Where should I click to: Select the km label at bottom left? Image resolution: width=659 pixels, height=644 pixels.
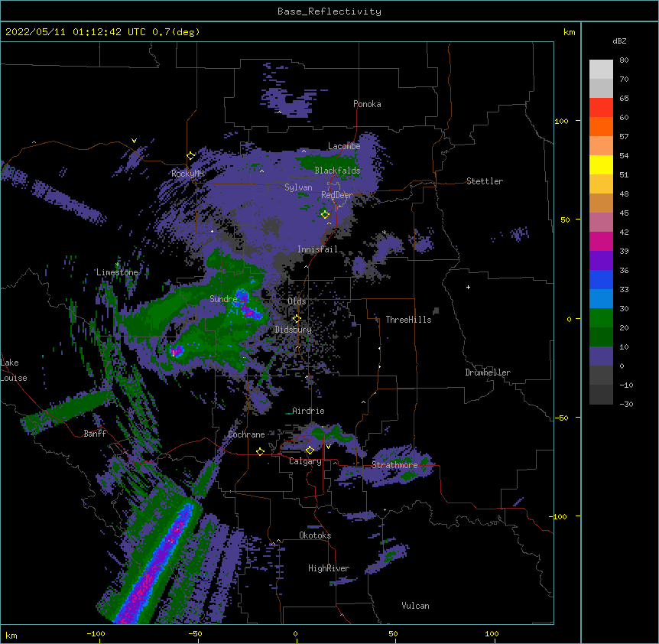point(11,636)
